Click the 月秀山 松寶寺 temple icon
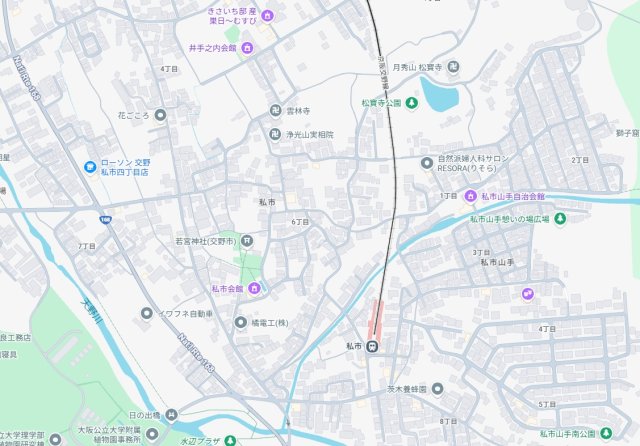Viewport: 640px width, 446px height. 453,67
